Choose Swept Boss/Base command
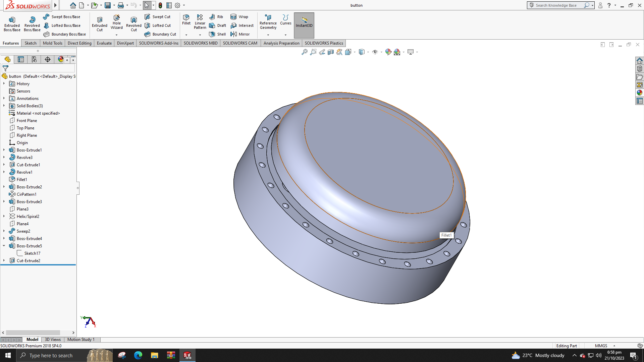This screenshot has width=644, height=362. point(62,17)
